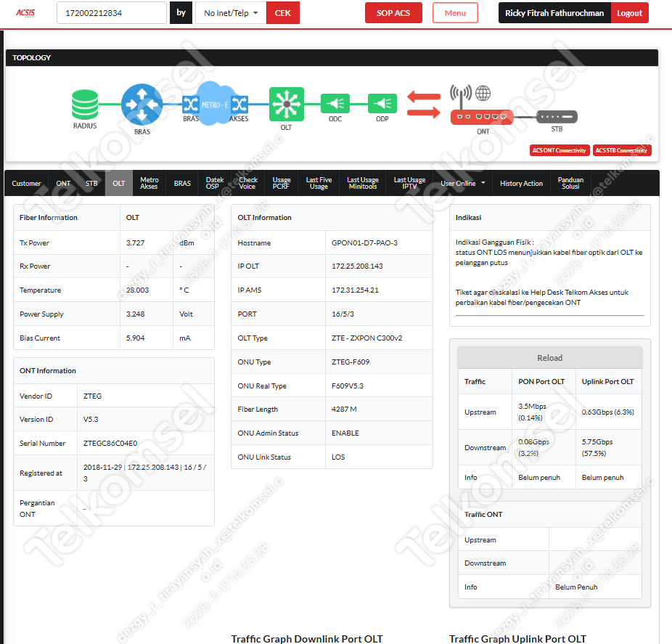Click the red bidirectional arrows icon
The width and height of the screenshot is (672, 644).
(x=423, y=105)
